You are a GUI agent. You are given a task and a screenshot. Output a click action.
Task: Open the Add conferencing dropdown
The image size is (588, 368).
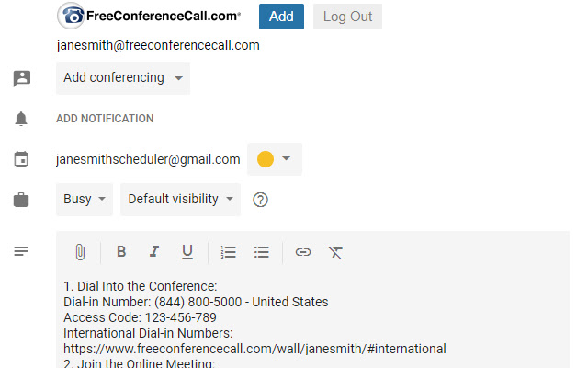122,78
